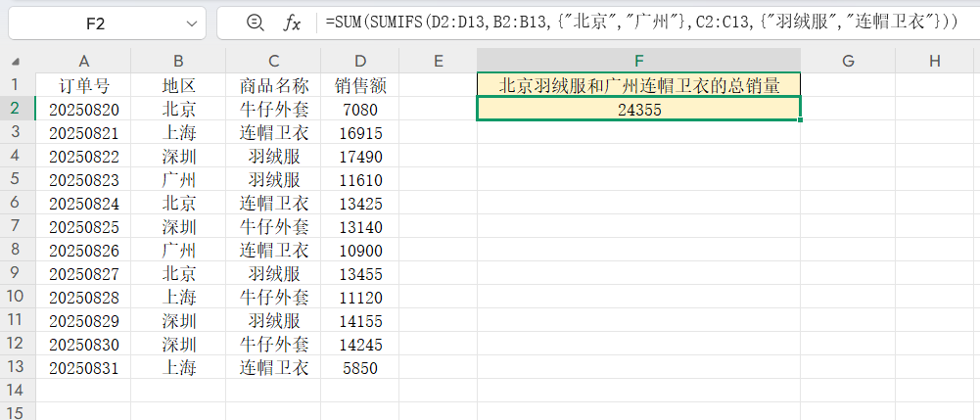Viewport: 980px width, 420px height.
Task: Click column H header
Action: click(x=934, y=61)
